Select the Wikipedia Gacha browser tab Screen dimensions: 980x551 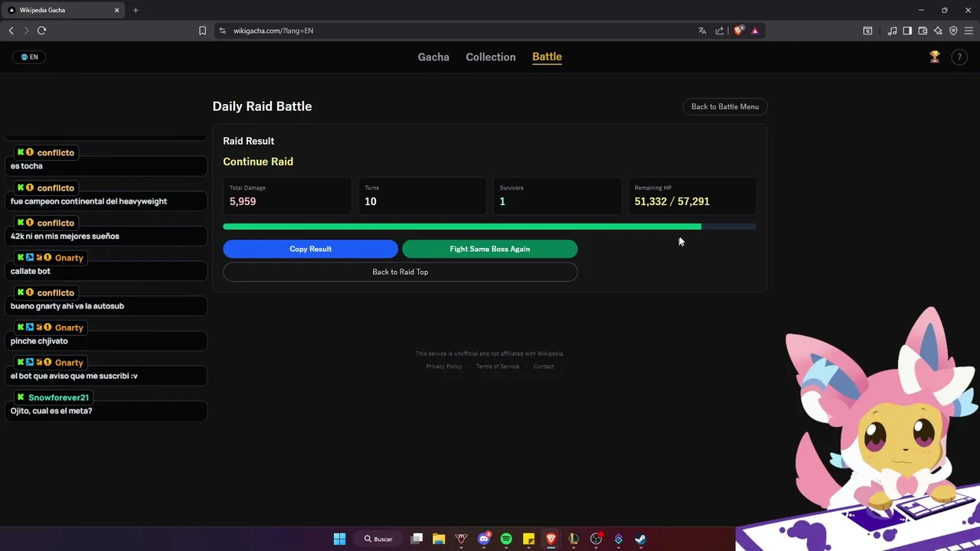point(64,10)
